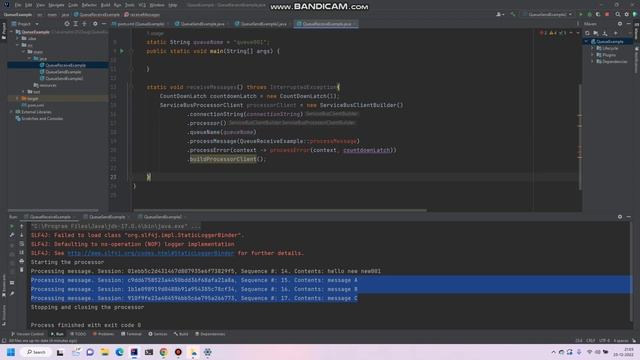Expand Lifecycle node in Maven panel
Image resolution: width=640 pixels, height=360 pixels.
(593, 48)
